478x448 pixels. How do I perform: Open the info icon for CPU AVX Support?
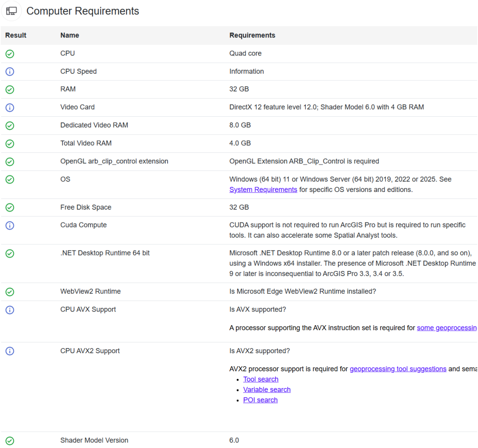point(9,310)
